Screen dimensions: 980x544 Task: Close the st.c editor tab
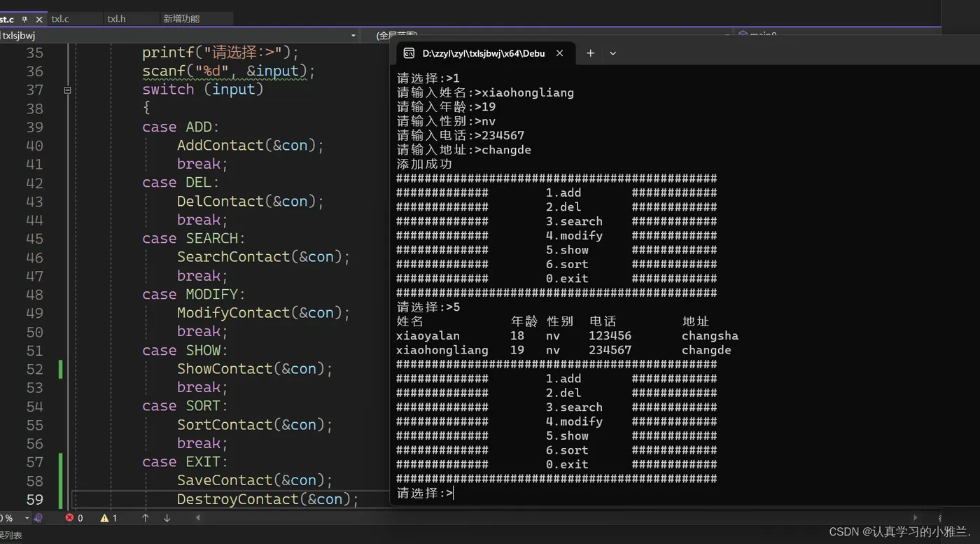tap(39, 20)
